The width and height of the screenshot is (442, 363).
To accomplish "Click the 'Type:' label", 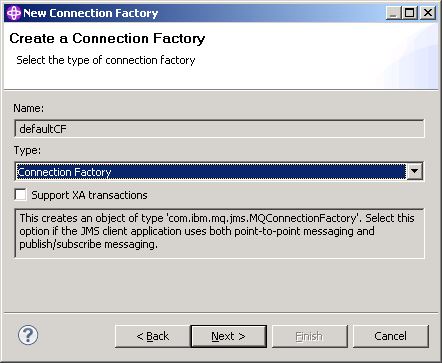I will [27, 151].
